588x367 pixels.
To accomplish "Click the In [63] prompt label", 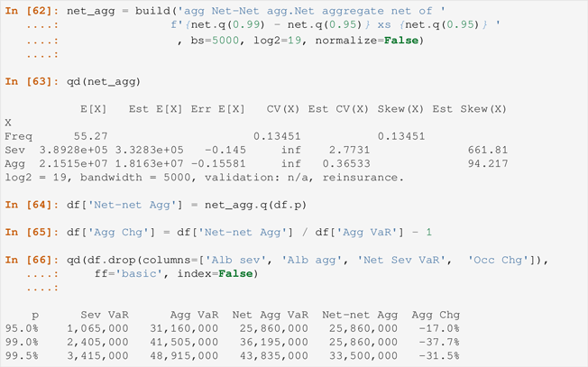I will pos(32,81).
